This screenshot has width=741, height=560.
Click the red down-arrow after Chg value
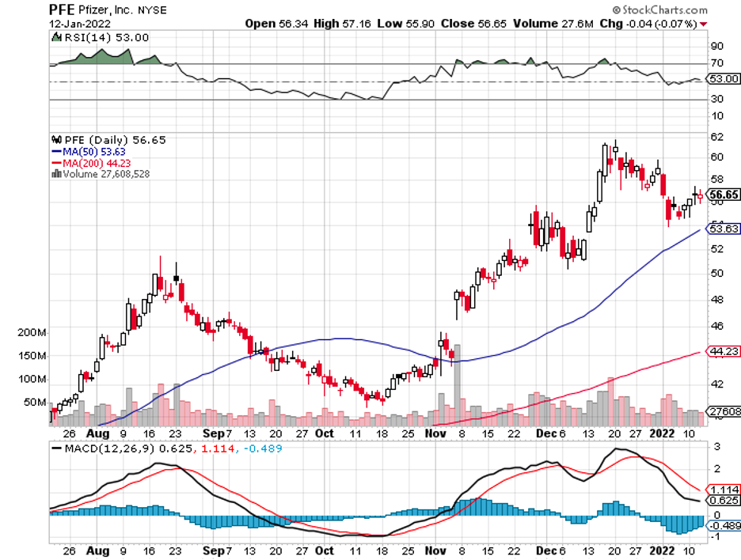704,25
